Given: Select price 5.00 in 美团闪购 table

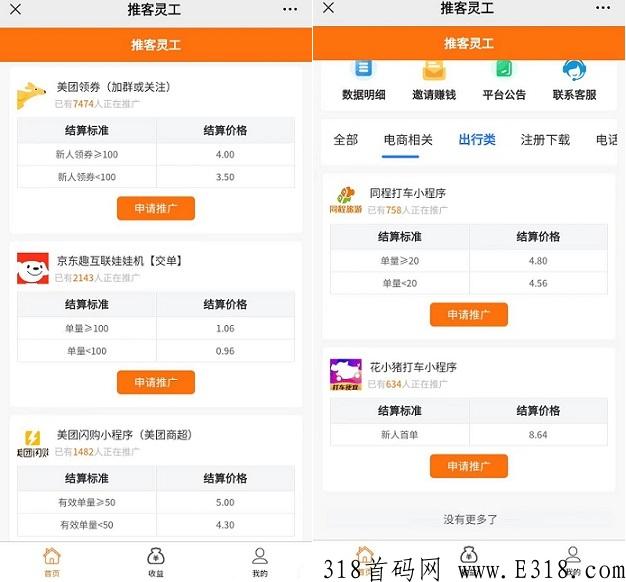Looking at the screenshot, I should (x=225, y=503).
